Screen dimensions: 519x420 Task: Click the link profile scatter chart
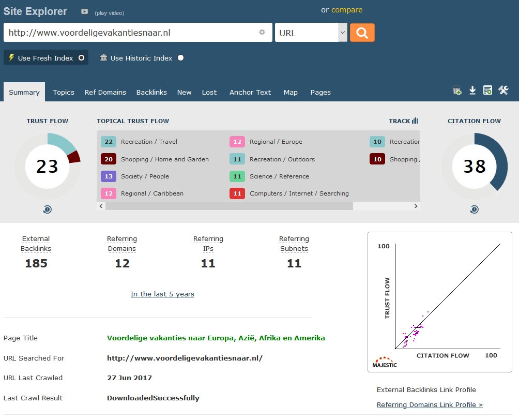coord(439,302)
